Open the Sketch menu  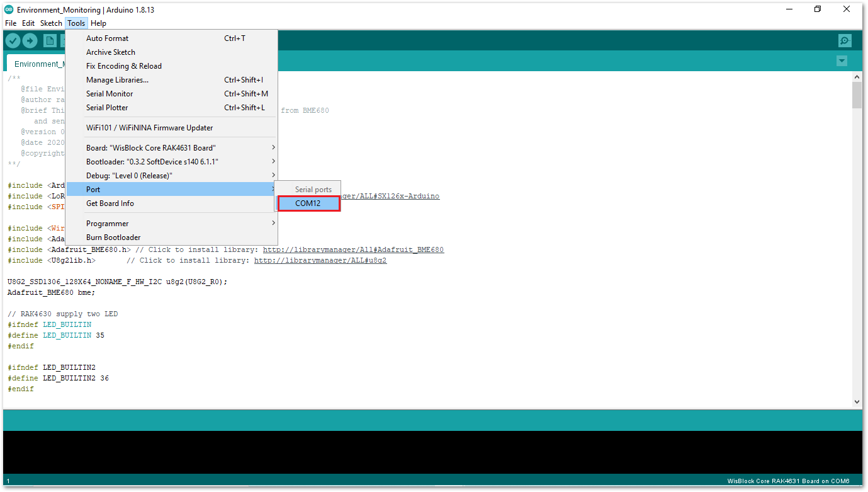[50, 23]
